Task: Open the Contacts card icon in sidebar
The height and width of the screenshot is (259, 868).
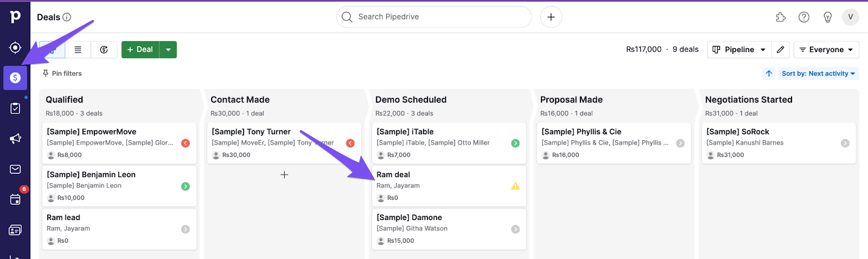Action: (15, 230)
